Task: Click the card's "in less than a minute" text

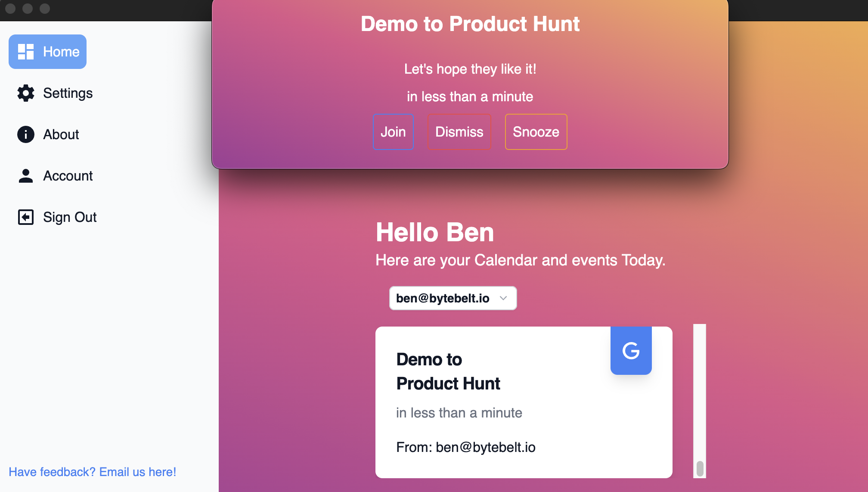Action: point(459,413)
